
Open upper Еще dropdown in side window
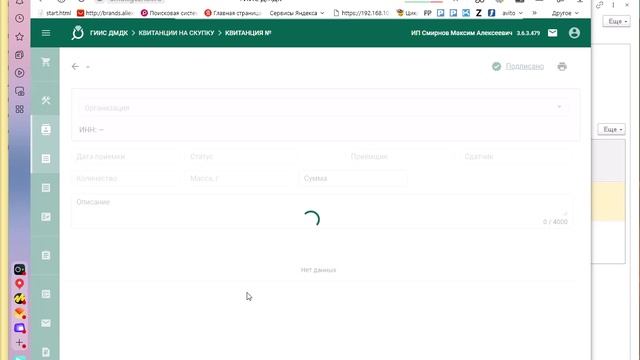coord(616,21)
